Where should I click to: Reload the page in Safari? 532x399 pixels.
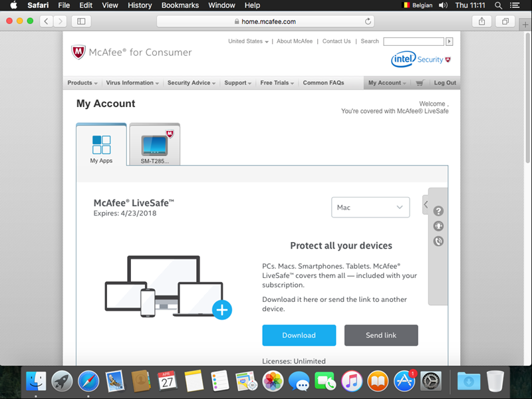tap(368, 21)
